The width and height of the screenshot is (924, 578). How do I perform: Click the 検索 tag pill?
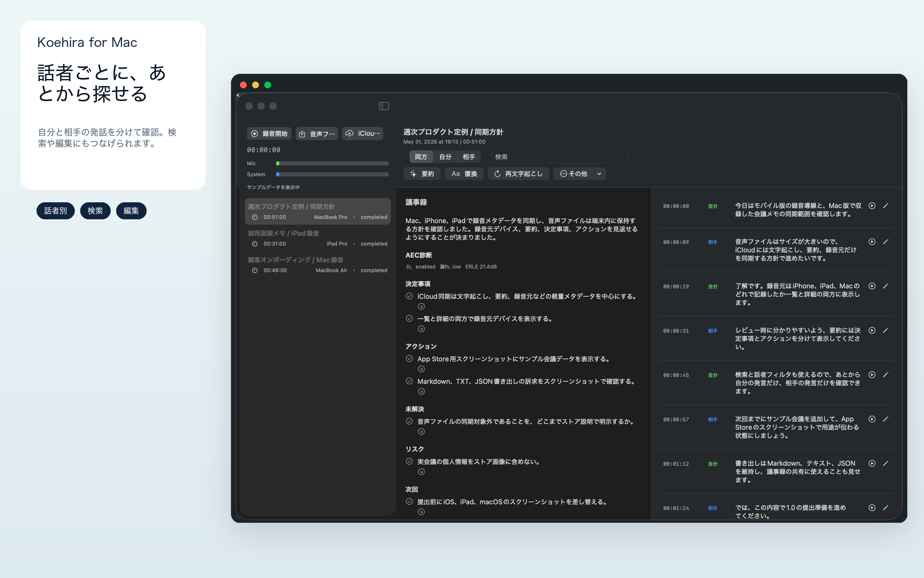pos(95,211)
